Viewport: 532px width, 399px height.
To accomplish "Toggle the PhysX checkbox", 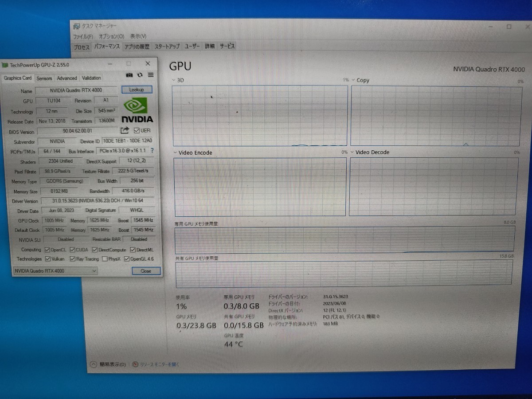I will click(x=105, y=259).
